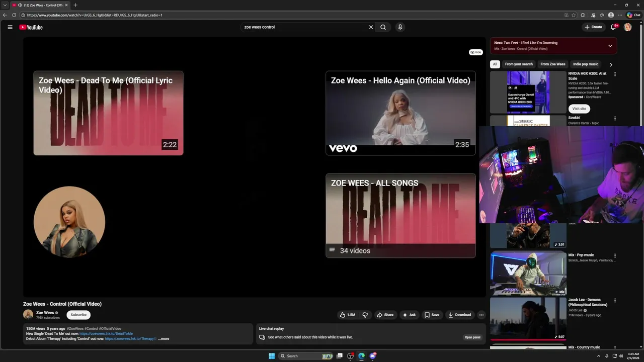The width and height of the screenshot is (644, 362).
Task: Start voice search with microphone
Action: tap(400, 27)
